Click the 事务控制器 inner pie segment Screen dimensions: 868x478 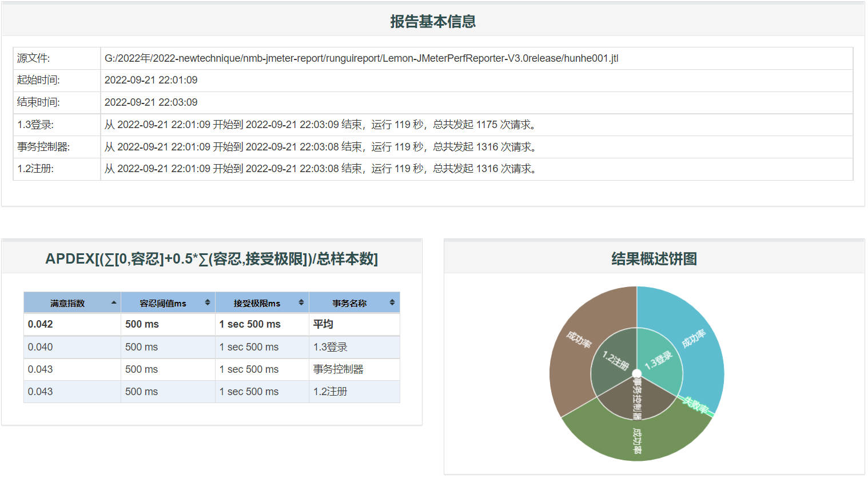(x=637, y=400)
